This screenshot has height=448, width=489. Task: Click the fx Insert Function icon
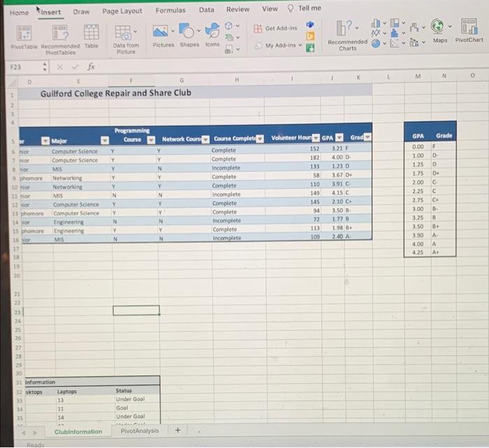click(91, 66)
